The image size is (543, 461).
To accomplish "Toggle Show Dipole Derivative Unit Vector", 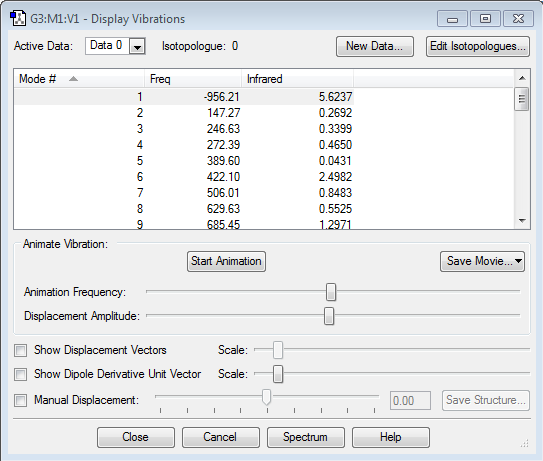I will tap(20, 374).
